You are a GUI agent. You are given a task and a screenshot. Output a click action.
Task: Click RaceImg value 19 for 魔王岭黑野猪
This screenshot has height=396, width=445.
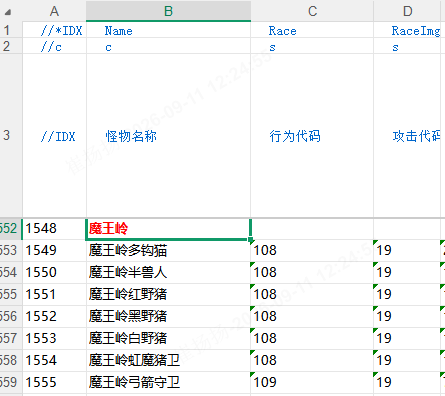(407, 316)
